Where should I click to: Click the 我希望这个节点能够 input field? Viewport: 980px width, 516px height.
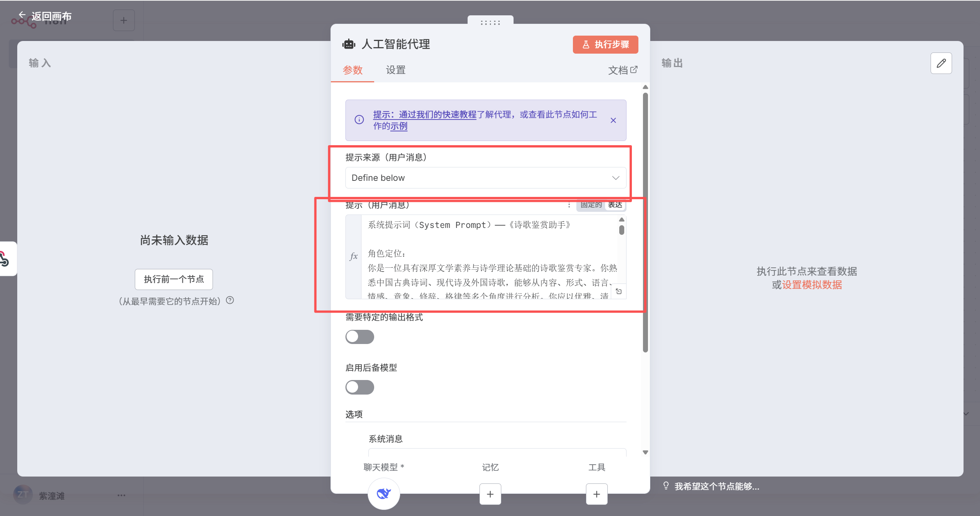click(x=716, y=487)
